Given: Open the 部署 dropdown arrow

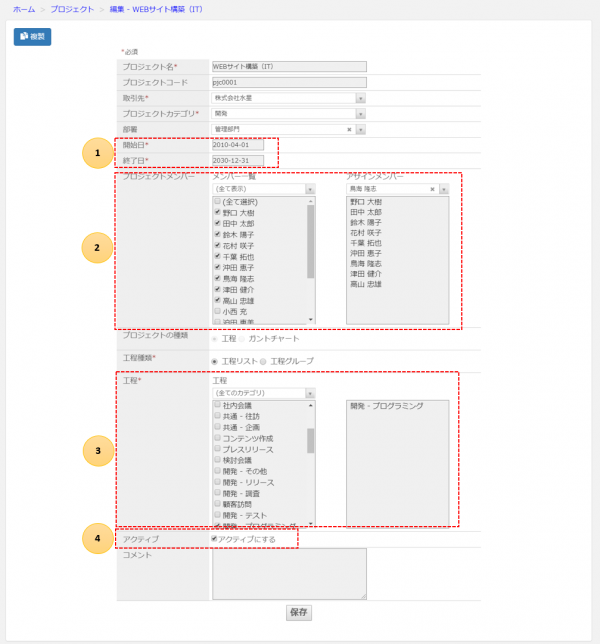Looking at the screenshot, I should click(x=361, y=129).
